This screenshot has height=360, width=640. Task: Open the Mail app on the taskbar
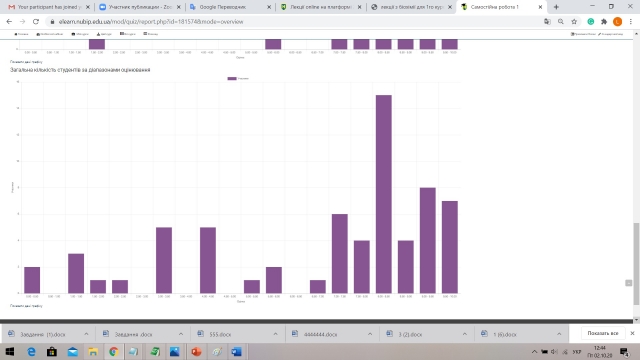[73, 351]
